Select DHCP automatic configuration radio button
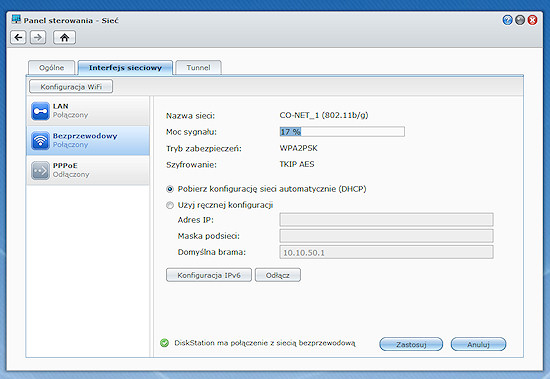The image size is (550, 379). (x=170, y=189)
